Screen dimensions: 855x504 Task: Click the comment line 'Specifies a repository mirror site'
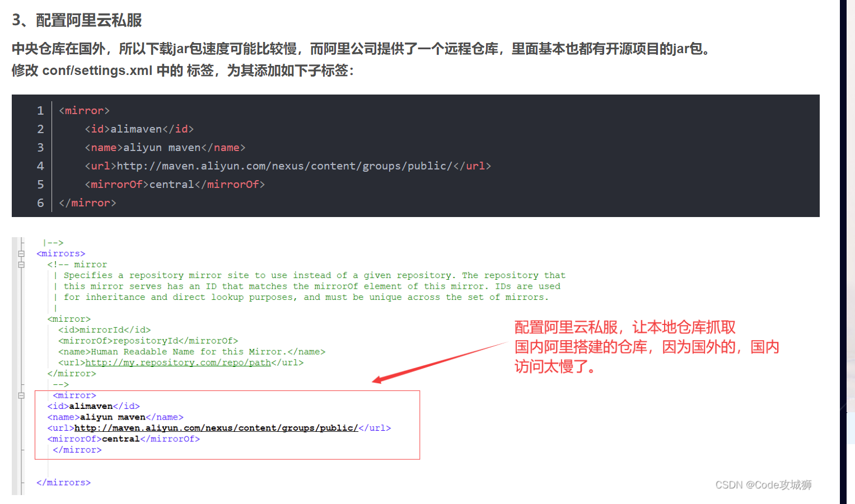coord(314,275)
